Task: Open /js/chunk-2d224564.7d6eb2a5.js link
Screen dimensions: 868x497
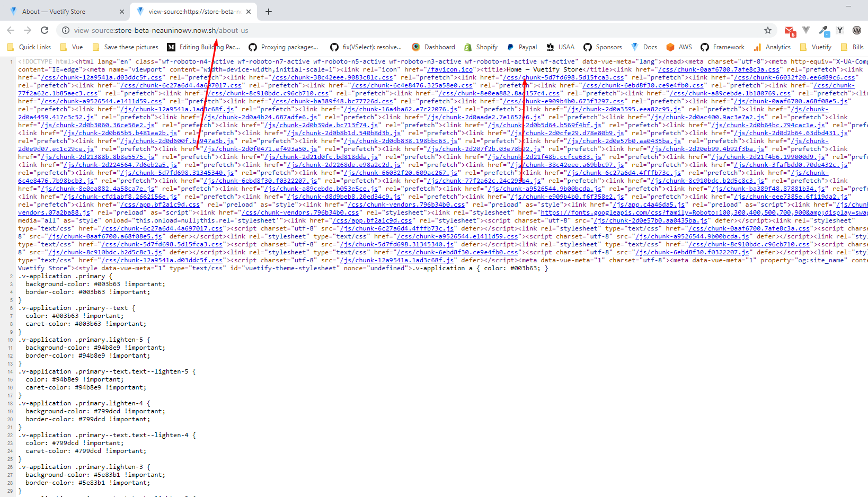Action: coord(120,165)
